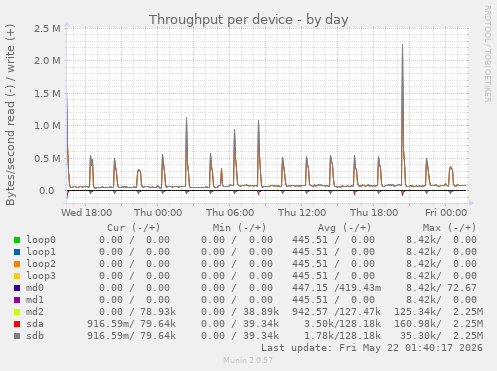This screenshot has height=371, width=497.
Task: Click the '1.5 M' y-axis label
Action: tap(47, 93)
